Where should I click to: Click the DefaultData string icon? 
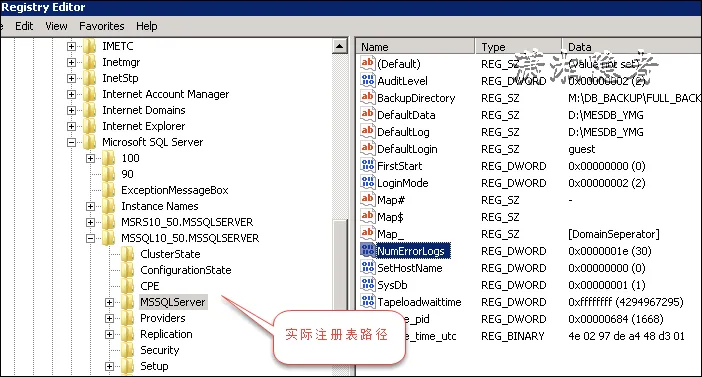coord(368,114)
